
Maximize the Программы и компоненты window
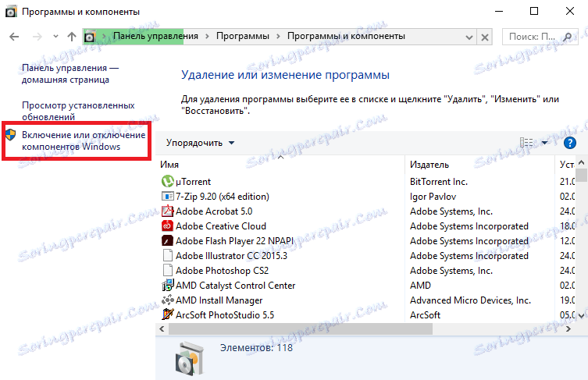click(x=534, y=11)
